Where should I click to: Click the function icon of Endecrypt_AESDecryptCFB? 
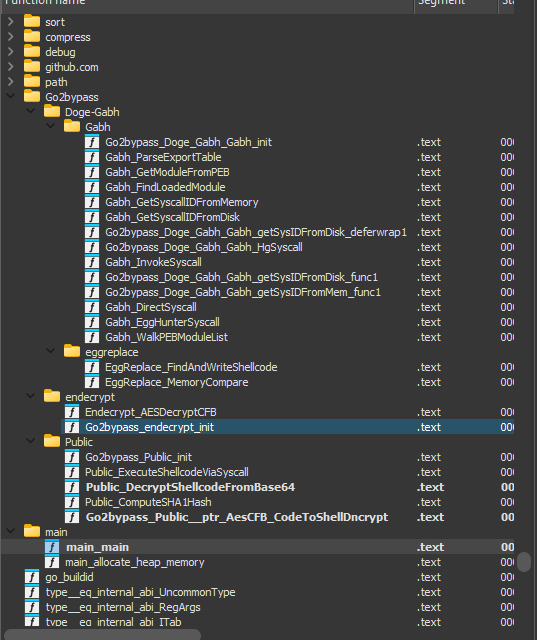point(72,412)
